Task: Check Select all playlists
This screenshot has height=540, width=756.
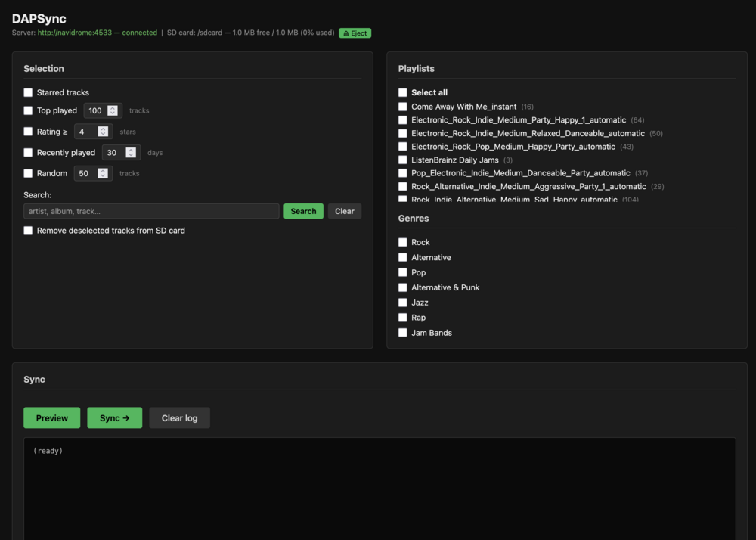Action: (403, 92)
